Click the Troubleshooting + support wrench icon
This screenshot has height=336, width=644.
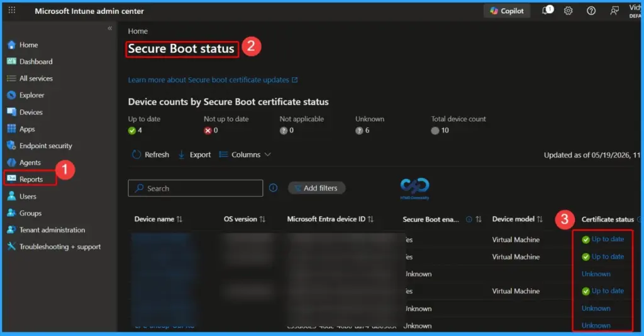pos(11,246)
